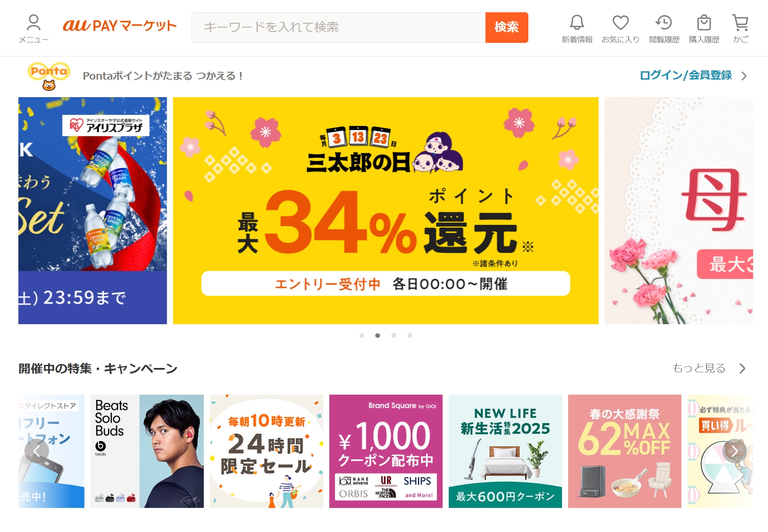The width and height of the screenshot is (768, 532).
Task: Open the 三太郎の日 34% banner
Action: click(x=386, y=210)
